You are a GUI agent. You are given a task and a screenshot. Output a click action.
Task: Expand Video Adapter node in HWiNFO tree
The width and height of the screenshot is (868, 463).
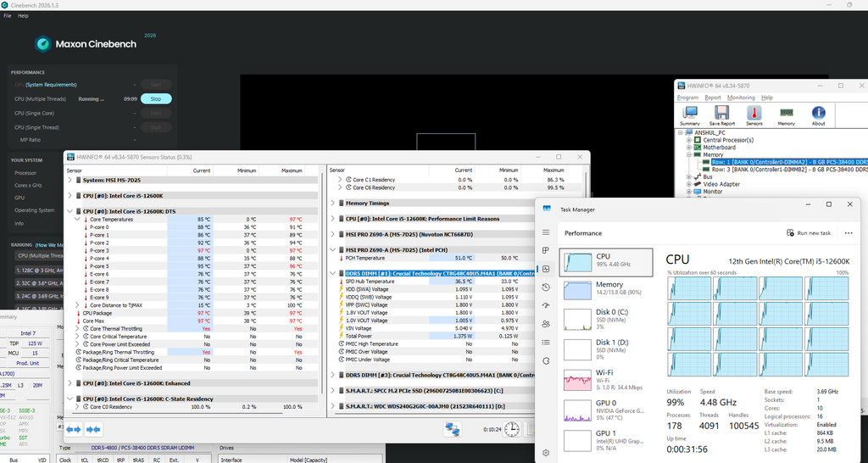[x=689, y=184]
